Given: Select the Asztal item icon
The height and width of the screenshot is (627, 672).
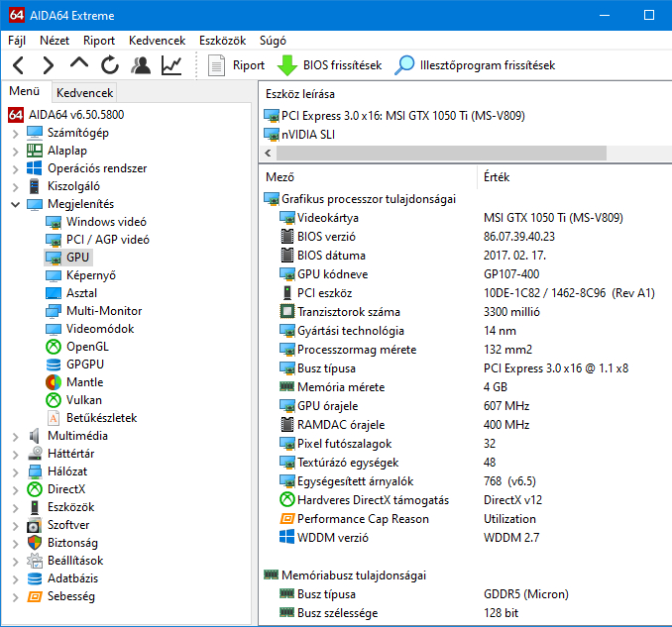Looking at the screenshot, I should [x=54, y=293].
